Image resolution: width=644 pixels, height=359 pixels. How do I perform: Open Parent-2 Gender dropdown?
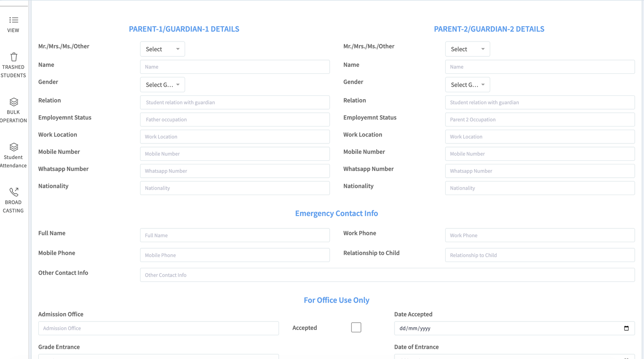(468, 85)
